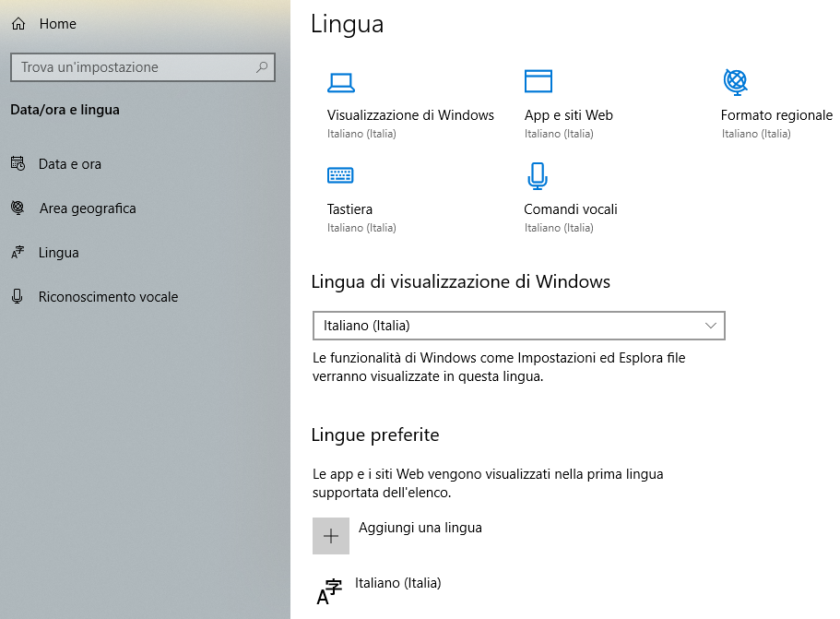The width and height of the screenshot is (840, 619).
Task: Click the search magnifier icon
Action: [262, 67]
